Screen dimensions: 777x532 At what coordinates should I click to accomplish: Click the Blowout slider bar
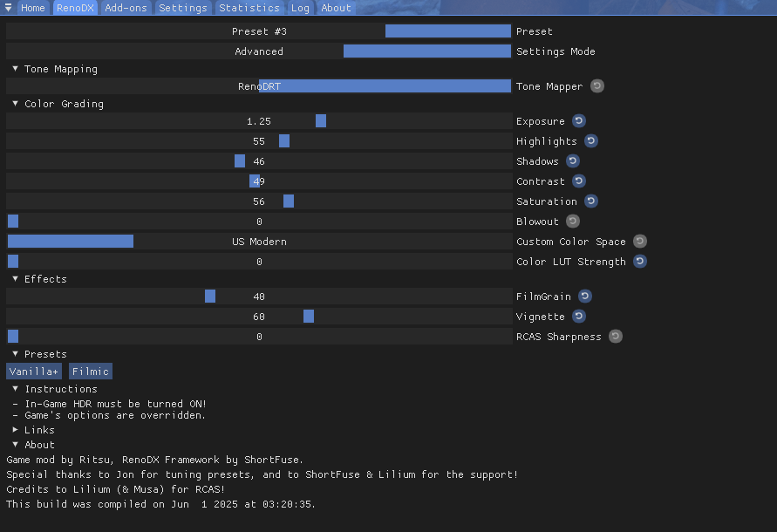pyautogui.click(x=259, y=222)
